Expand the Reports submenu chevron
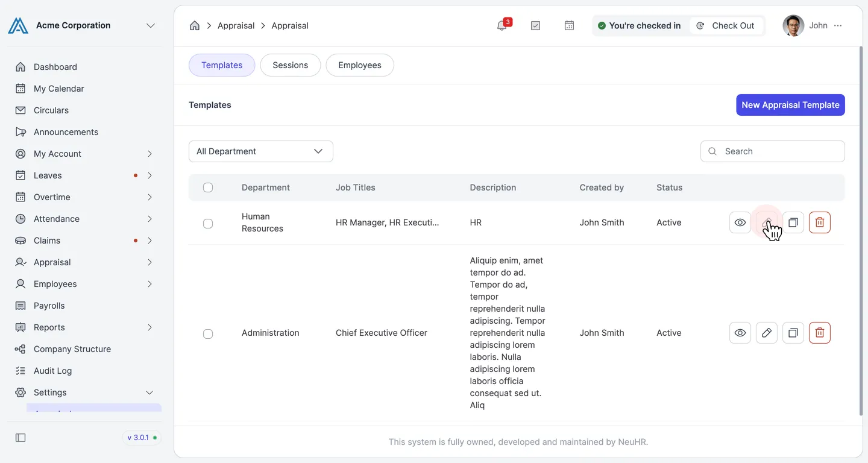The height and width of the screenshot is (463, 868). tap(149, 327)
